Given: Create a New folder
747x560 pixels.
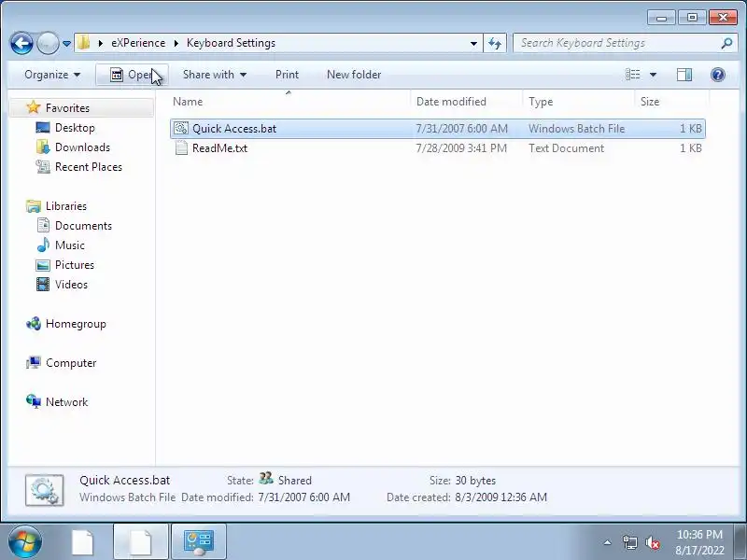Looking at the screenshot, I should (354, 75).
